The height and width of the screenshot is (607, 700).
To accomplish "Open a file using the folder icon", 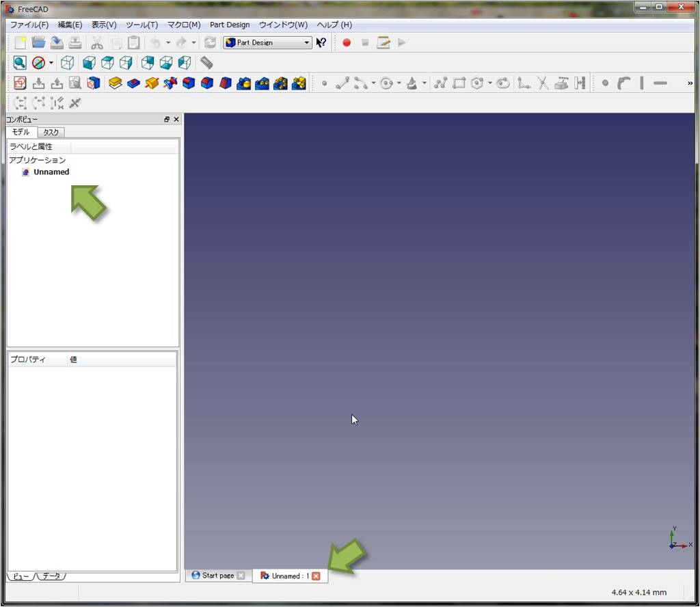I will (38, 43).
